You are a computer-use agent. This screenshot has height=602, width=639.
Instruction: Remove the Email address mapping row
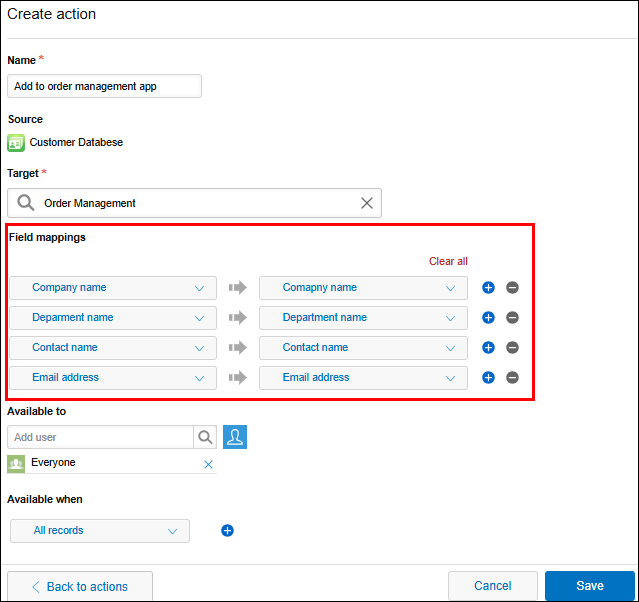[512, 378]
